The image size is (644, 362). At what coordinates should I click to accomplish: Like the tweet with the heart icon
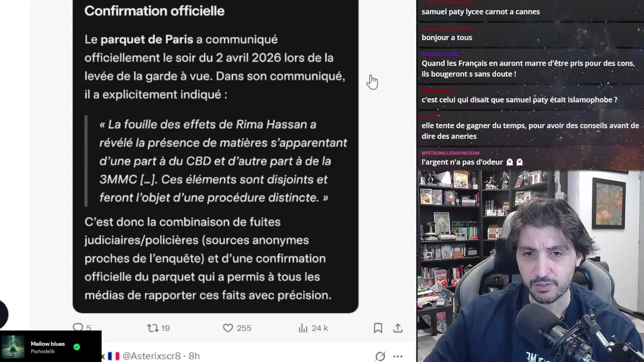[228, 328]
